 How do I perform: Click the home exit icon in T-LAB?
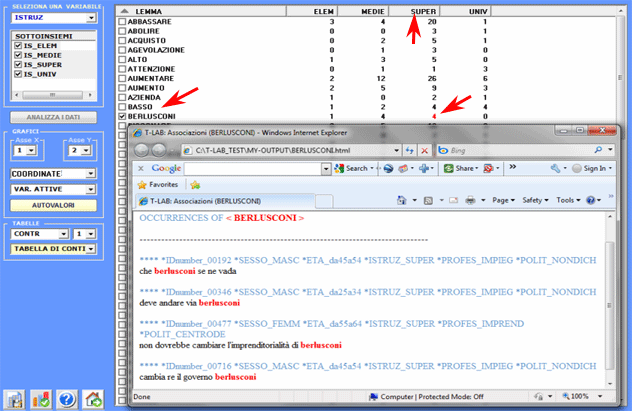coord(93,399)
